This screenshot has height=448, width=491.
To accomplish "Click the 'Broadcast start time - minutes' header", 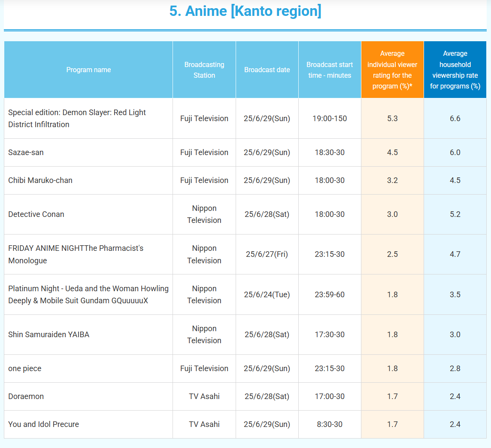I will click(x=330, y=70).
